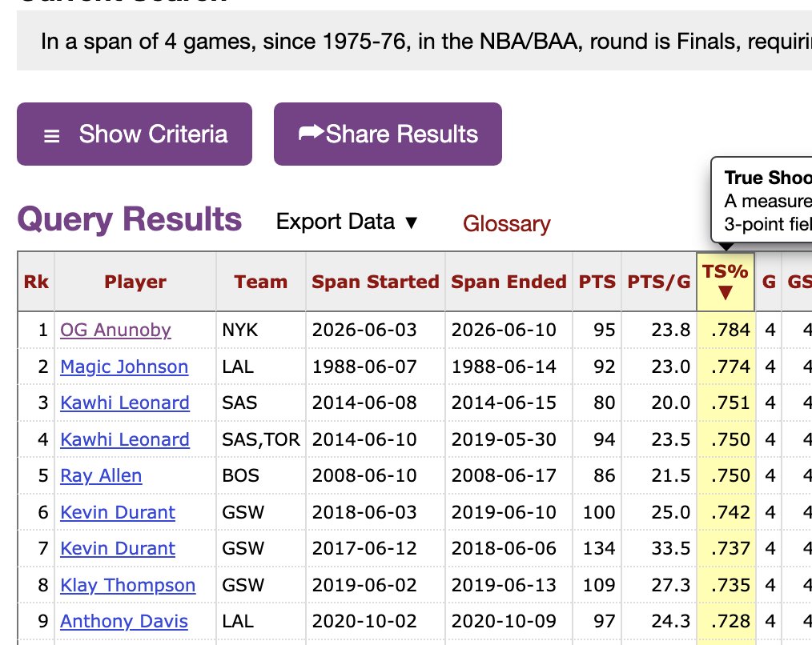Sort by the Rk column header
This screenshot has height=645, width=812.
(x=36, y=282)
